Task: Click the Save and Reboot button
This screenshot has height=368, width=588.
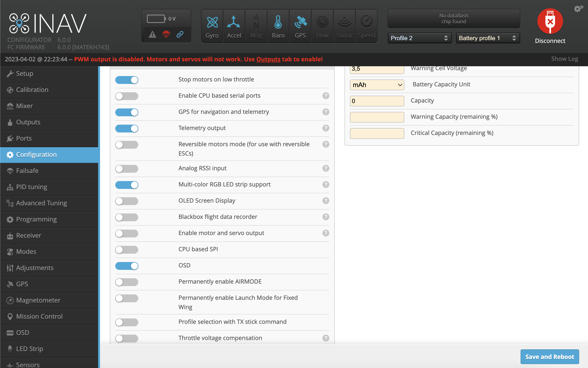Action: click(550, 356)
